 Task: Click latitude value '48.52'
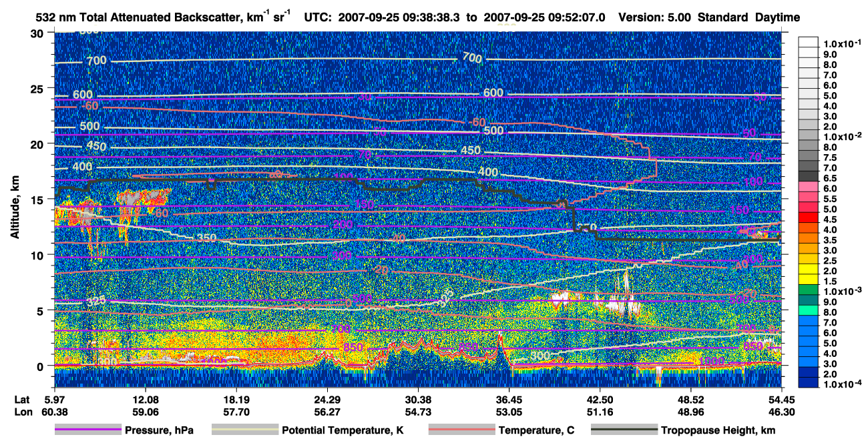[x=690, y=399]
